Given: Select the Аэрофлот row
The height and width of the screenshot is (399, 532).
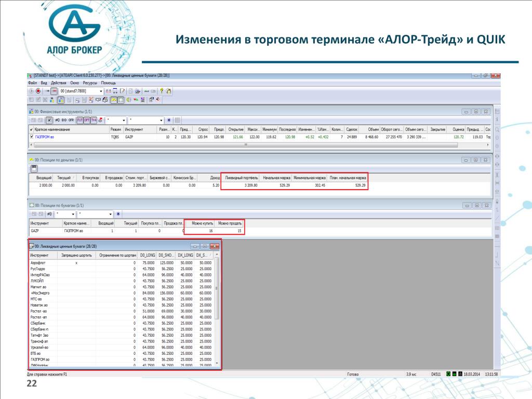Looking at the screenshot, I should (121, 262).
